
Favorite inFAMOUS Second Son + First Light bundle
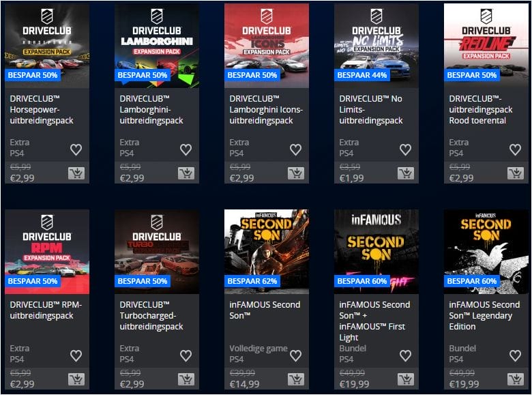pyautogui.click(x=405, y=355)
